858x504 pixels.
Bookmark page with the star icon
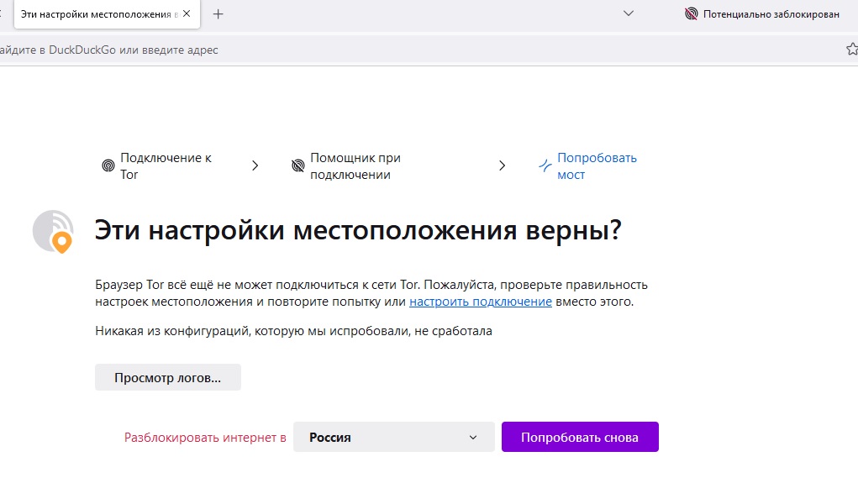(x=852, y=50)
